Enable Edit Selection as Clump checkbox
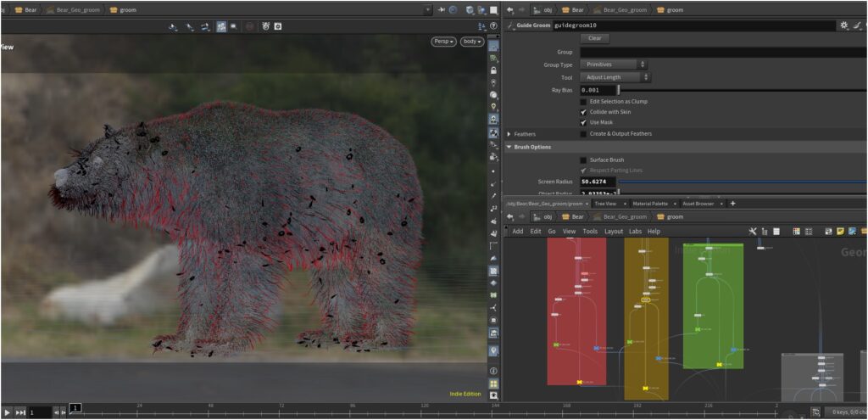Screen dimensions: 868x420 [583, 102]
